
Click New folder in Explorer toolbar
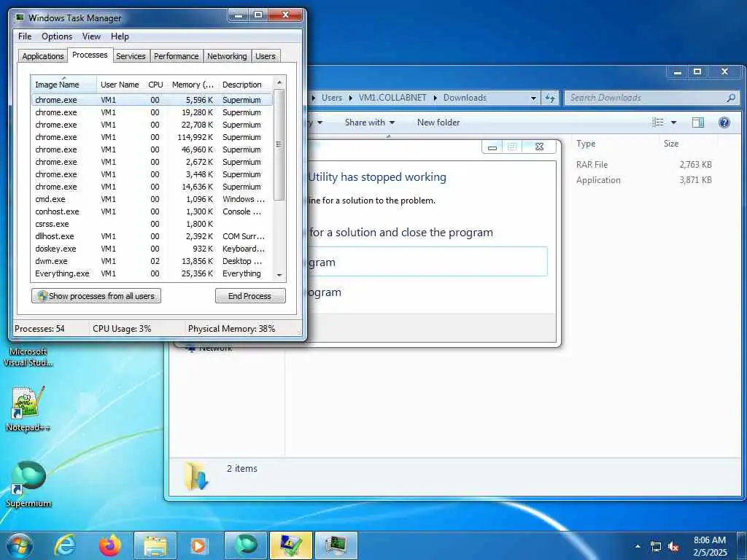pyautogui.click(x=438, y=122)
